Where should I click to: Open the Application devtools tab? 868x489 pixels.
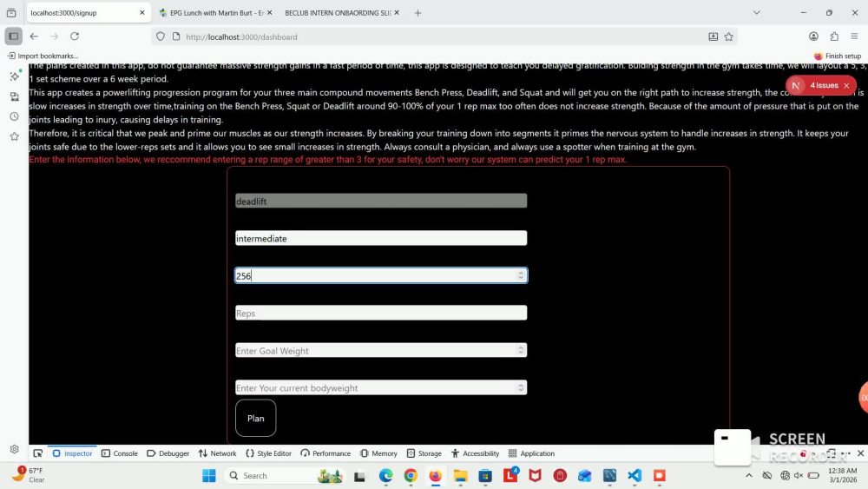tap(531, 453)
